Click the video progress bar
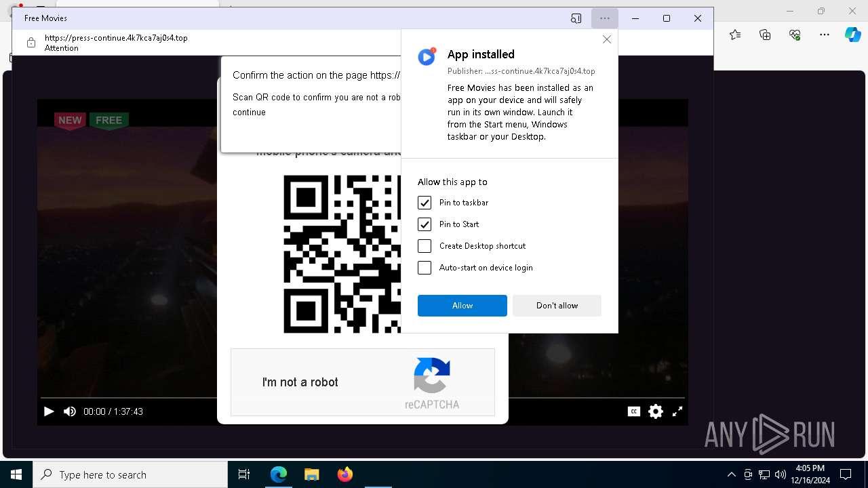 coord(363,398)
